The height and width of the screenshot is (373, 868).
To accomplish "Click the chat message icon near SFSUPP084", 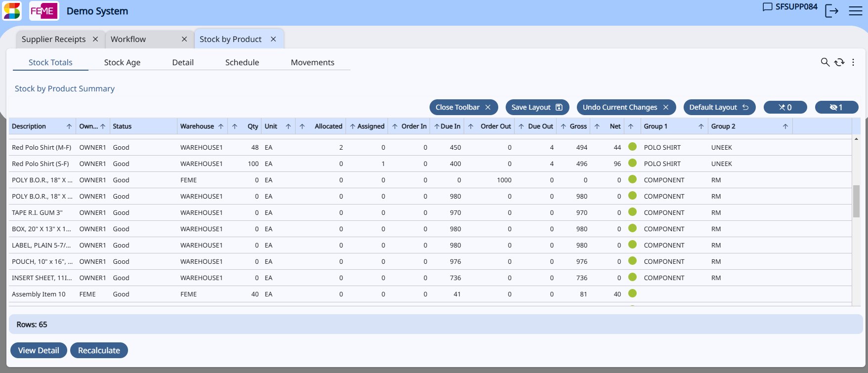I will coord(767,7).
